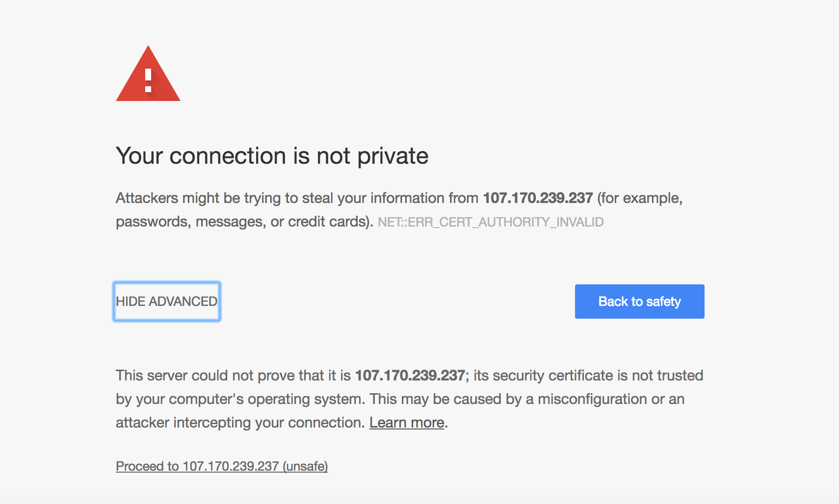
Task: Proceed to 107.170.239.237 (unsafe) link
Action: [222, 466]
